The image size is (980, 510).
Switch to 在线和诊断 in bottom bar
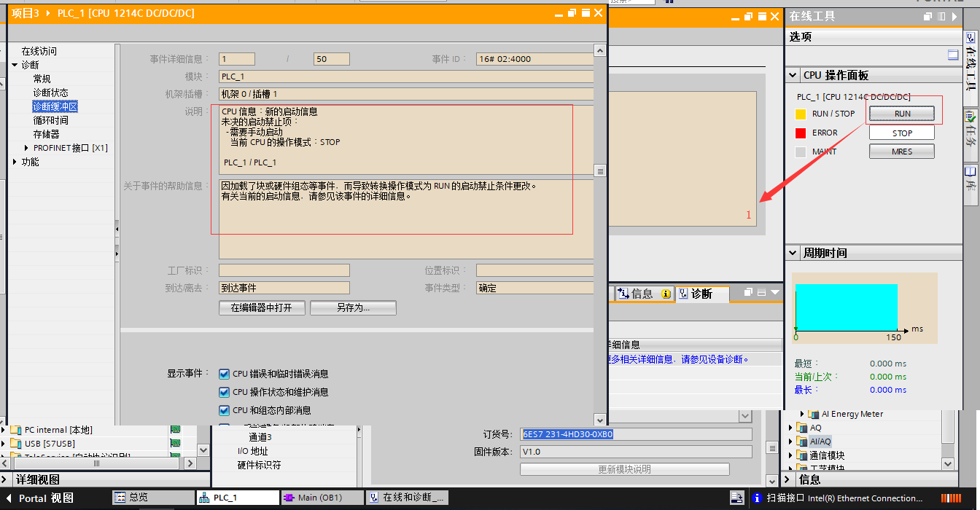[407, 497]
